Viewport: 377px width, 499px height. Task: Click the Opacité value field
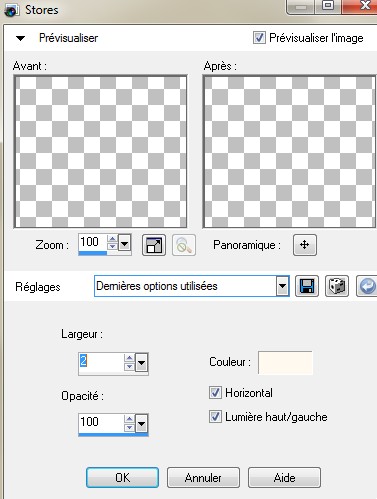coord(101,423)
